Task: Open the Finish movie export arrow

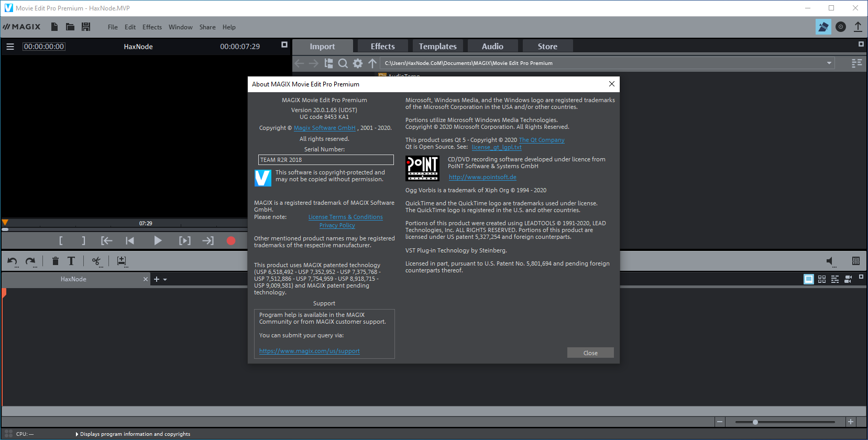Action: pos(858,27)
